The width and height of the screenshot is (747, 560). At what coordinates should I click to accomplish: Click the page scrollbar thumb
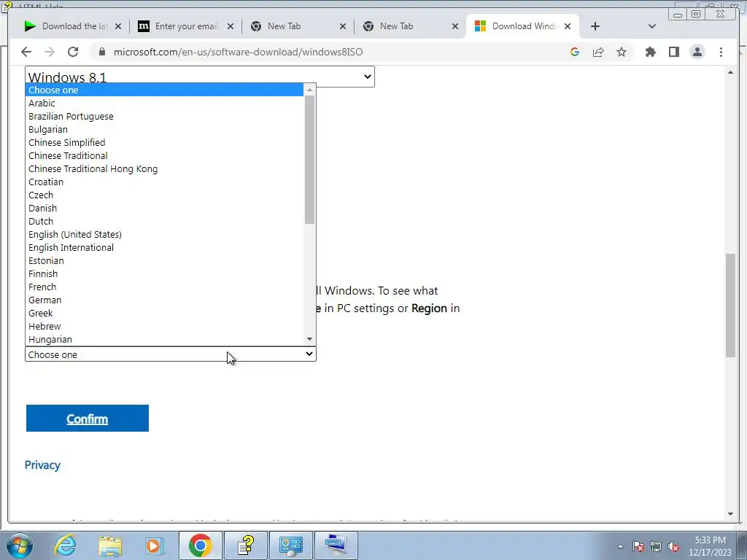point(730,306)
